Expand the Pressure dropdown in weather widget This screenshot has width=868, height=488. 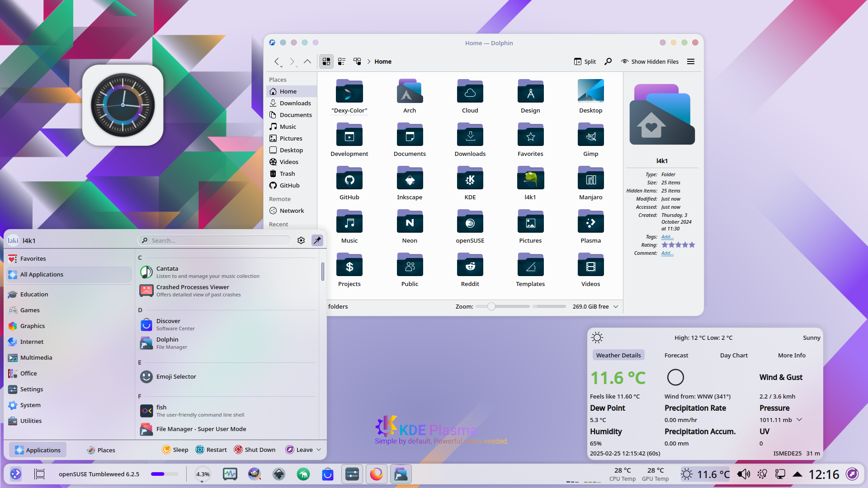(x=799, y=420)
